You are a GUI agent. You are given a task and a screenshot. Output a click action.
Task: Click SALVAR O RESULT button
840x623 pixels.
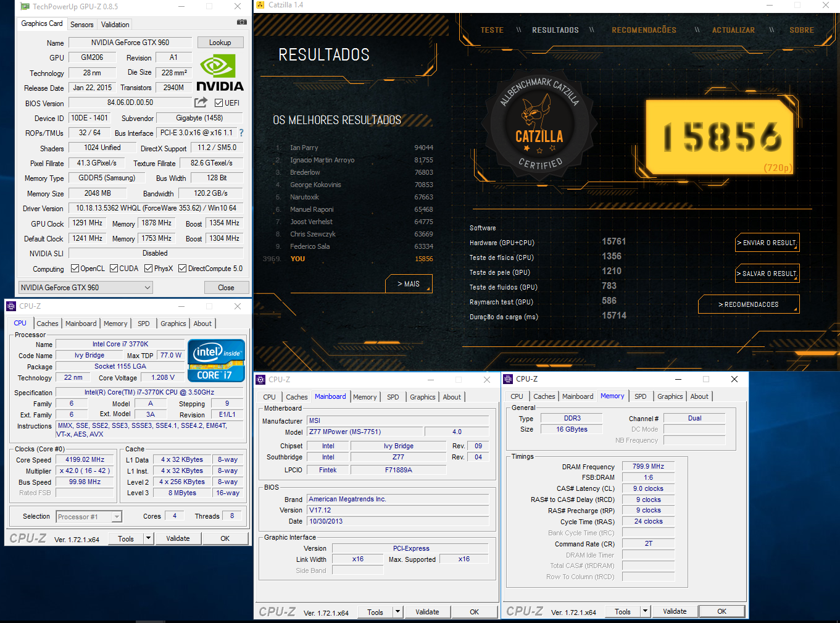coord(767,274)
